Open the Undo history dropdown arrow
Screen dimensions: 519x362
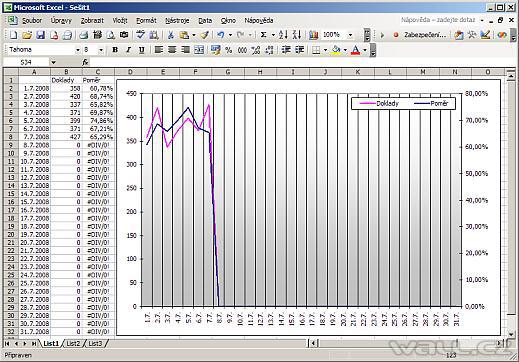tap(230, 35)
